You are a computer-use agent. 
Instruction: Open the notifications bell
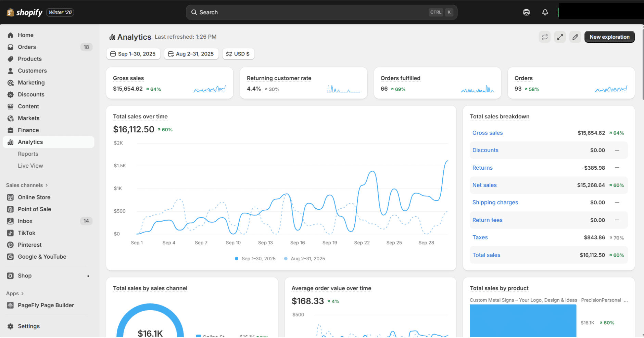[x=545, y=12]
